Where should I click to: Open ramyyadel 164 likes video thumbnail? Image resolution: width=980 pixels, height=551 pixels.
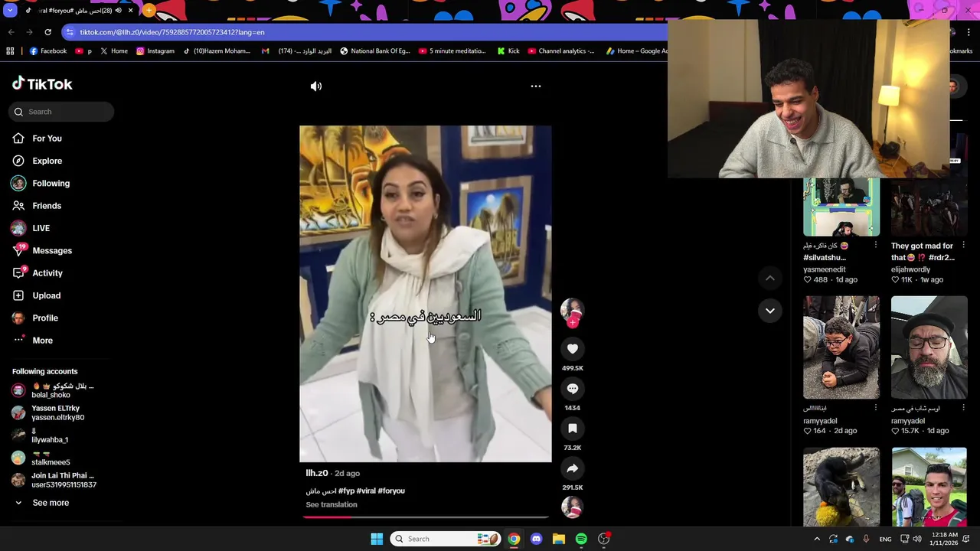pos(841,347)
